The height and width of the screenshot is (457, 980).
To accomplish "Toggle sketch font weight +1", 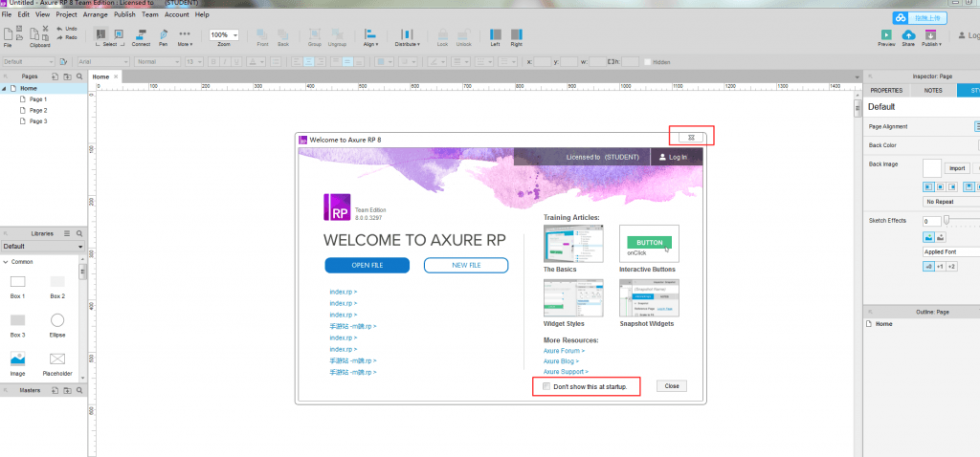I will click(940, 267).
